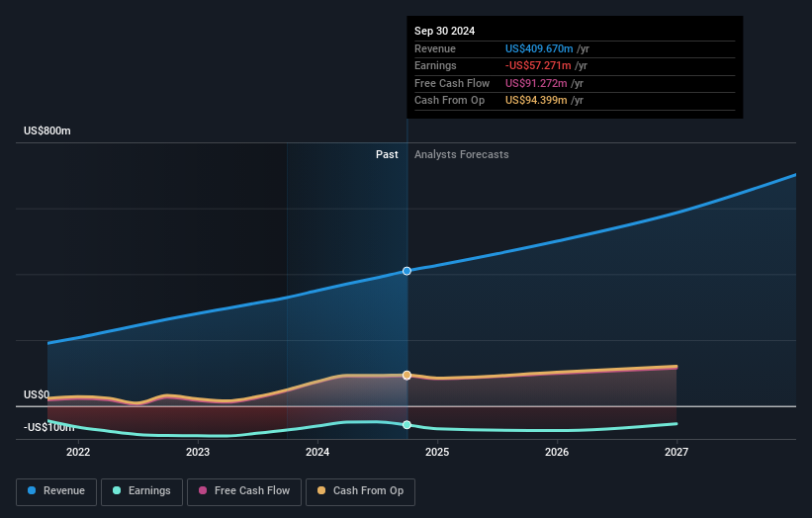Image resolution: width=812 pixels, height=518 pixels.
Task: Click the 2025 x-axis label
Action: 437,453
